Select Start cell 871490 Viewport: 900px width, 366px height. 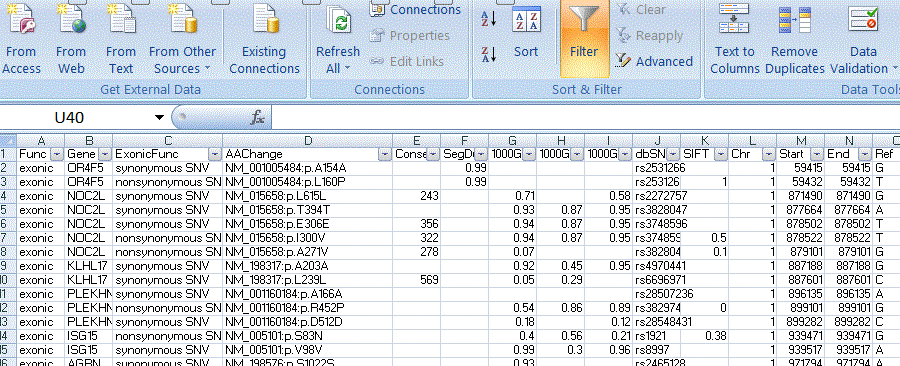coord(801,196)
